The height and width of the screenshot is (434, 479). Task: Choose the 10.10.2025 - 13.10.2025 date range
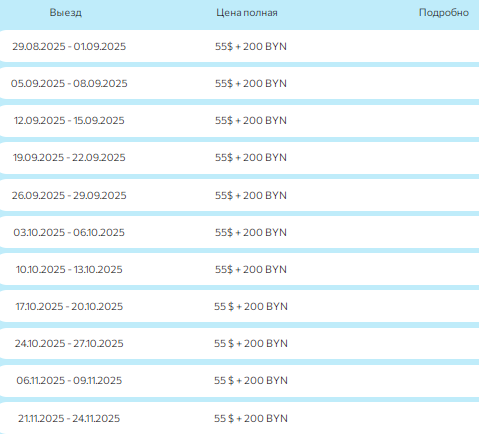69,269
